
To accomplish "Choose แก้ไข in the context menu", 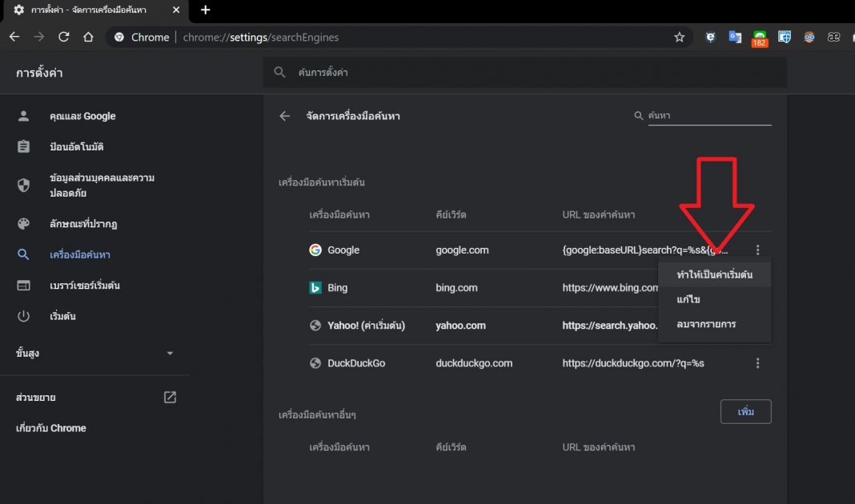I will coord(714,299).
